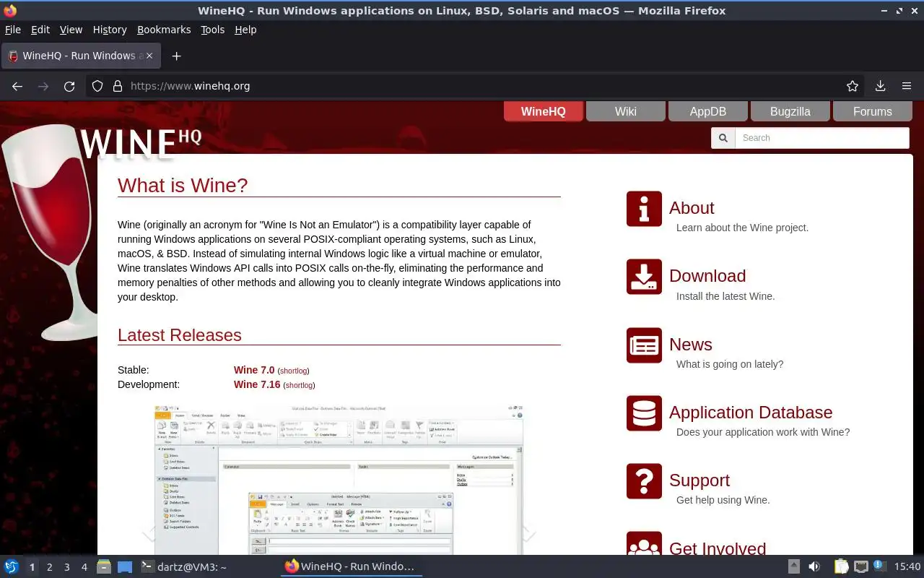Open the volume control in tray

(814, 566)
